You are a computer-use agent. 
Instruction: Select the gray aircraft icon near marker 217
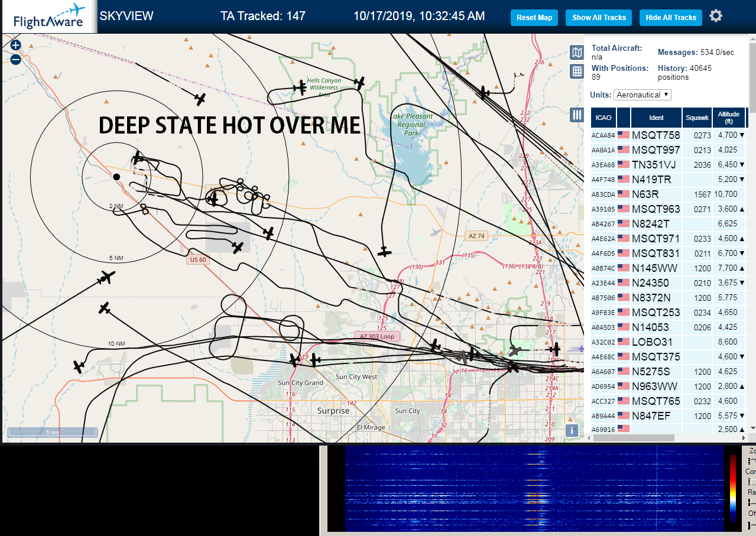tap(515, 351)
